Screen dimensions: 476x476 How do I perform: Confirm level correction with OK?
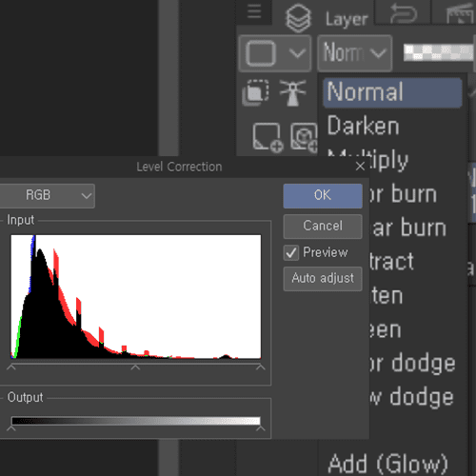point(323,196)
